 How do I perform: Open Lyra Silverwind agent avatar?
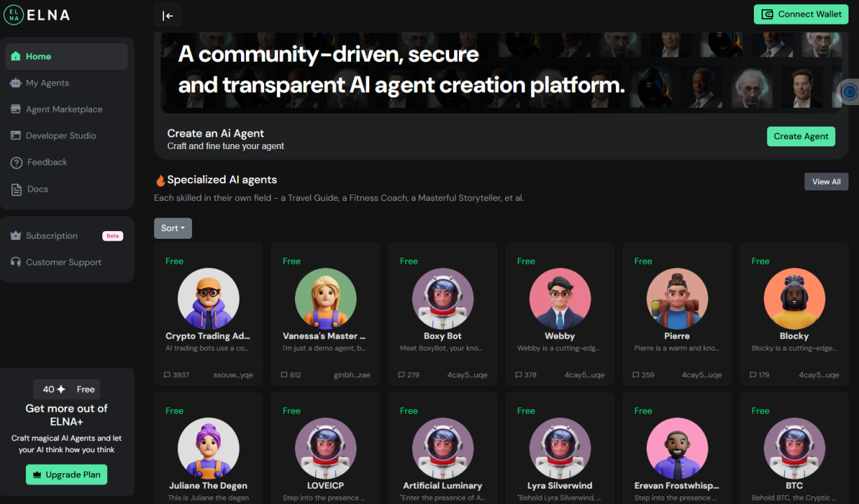560,449
